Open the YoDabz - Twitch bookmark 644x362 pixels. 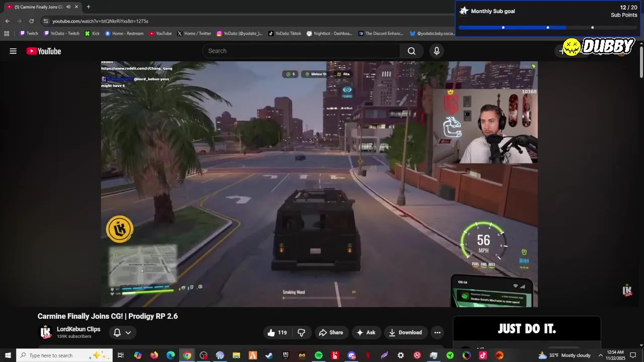(61, 34)
